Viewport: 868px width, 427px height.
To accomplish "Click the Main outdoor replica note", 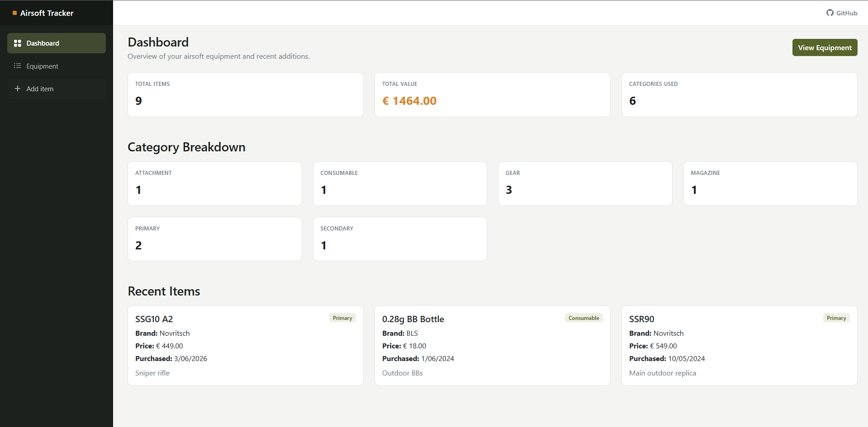I will point(663,373).
